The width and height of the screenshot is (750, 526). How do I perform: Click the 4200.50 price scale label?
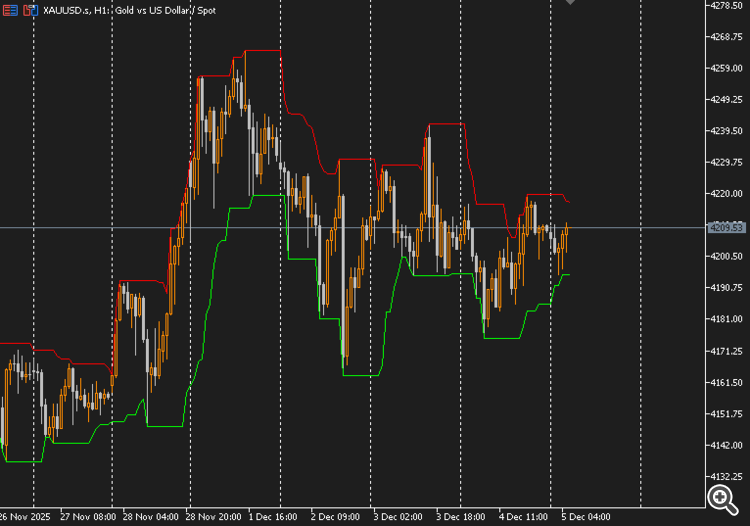(x=726, y=256)
